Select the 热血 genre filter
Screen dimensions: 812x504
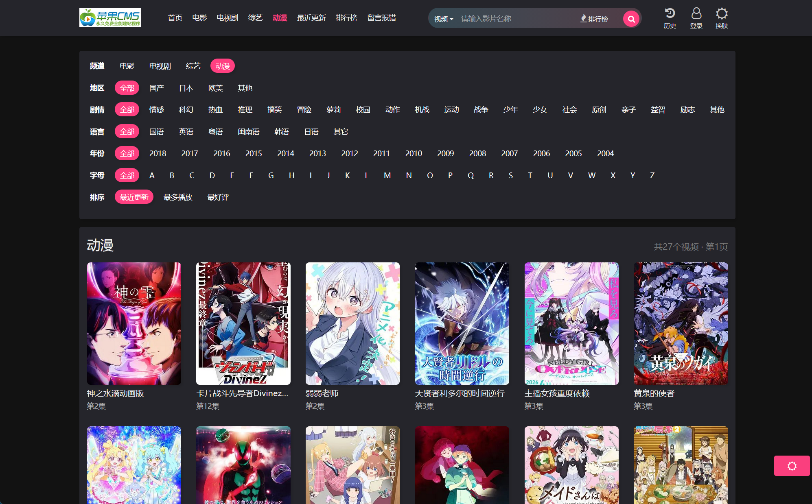215,109
